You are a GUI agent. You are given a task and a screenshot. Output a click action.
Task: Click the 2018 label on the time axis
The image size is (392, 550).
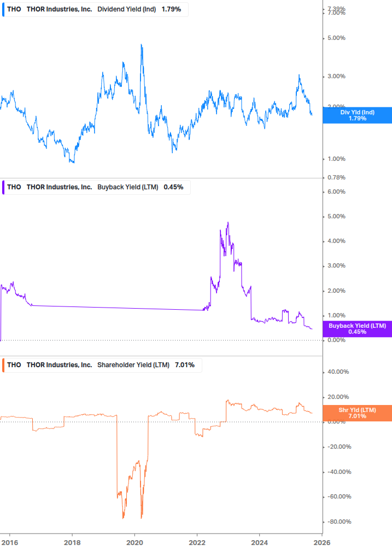pyautogui.click(x=72, y=542)
